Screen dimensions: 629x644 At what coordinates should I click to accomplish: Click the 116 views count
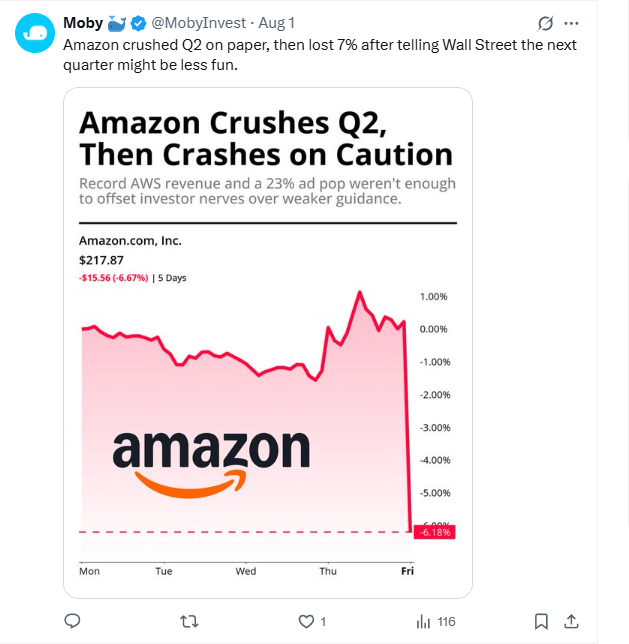[446, 622]
